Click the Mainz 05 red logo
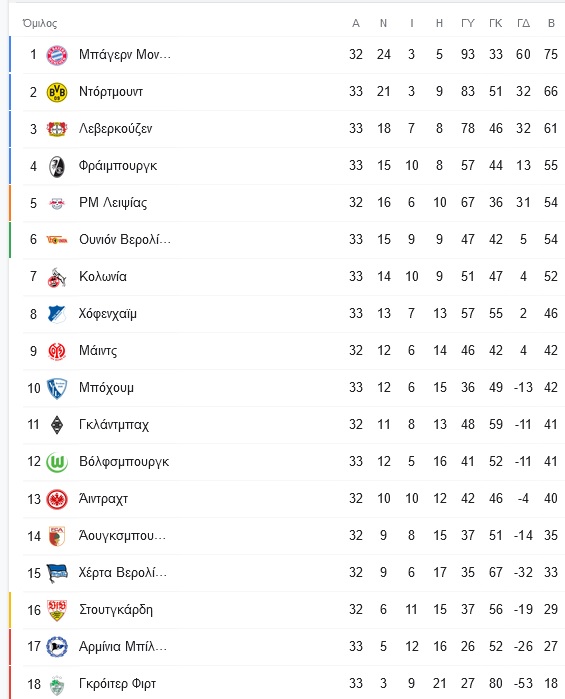This screenshot has width=565, height=699. click(57, 351)
